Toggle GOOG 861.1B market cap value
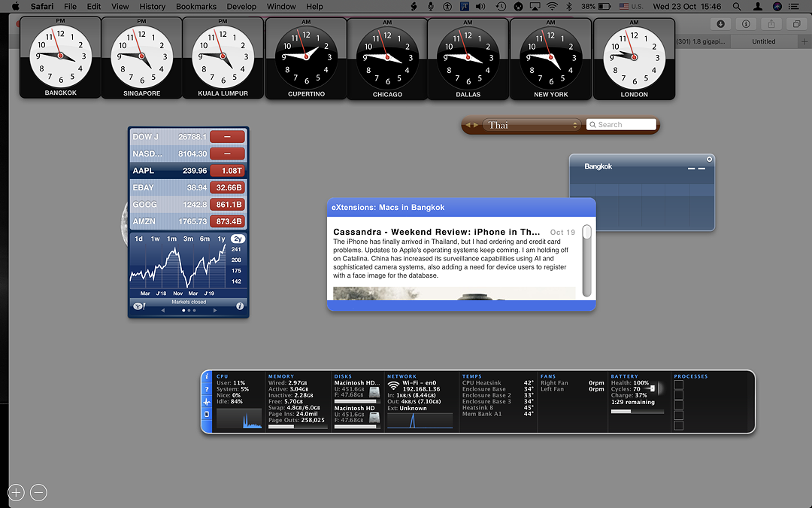This screenshot has width=812, height=508. 227,205
